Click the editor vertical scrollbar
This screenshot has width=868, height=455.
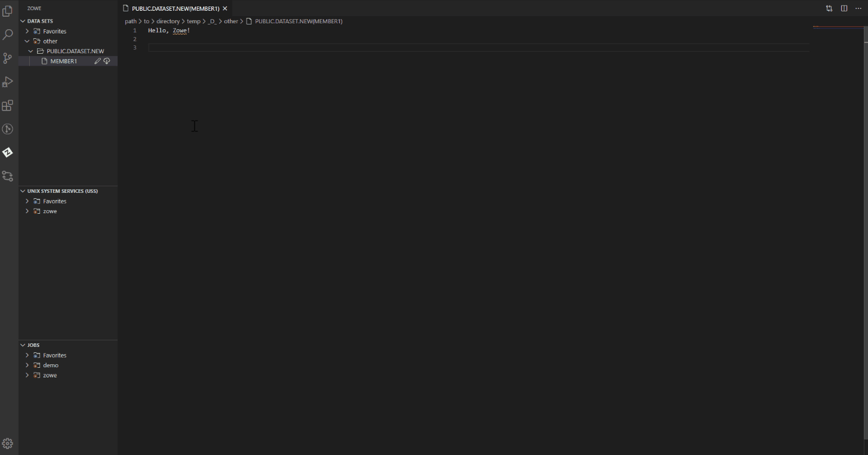(864, 239)
